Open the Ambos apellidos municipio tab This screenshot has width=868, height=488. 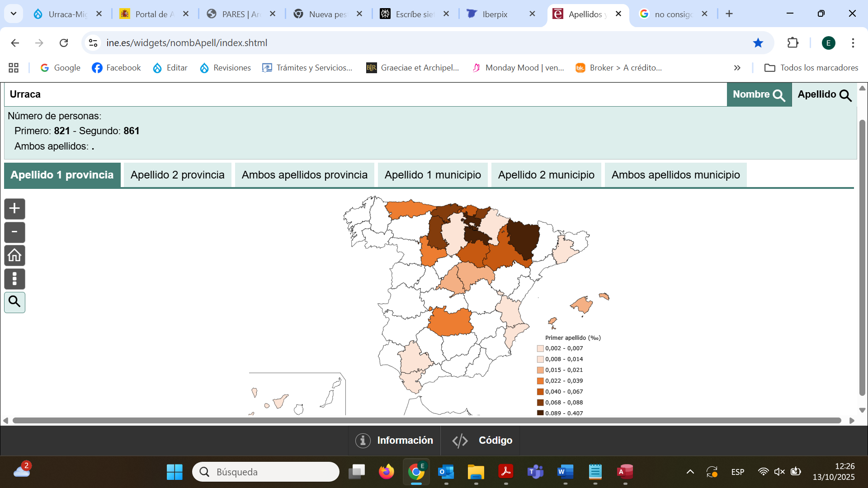point(675,175)
